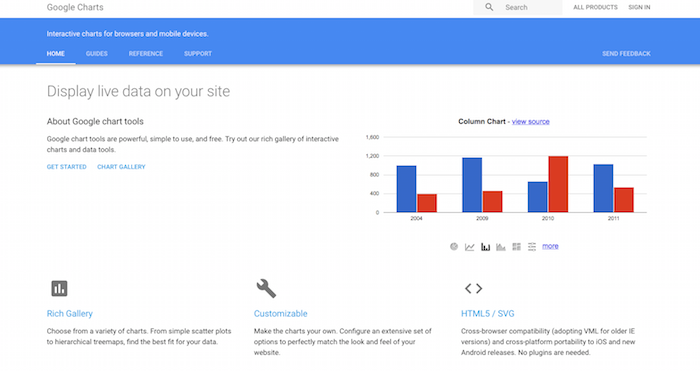Open the Support tab
This screenshot has height=371, width=700.
[198, 54]
